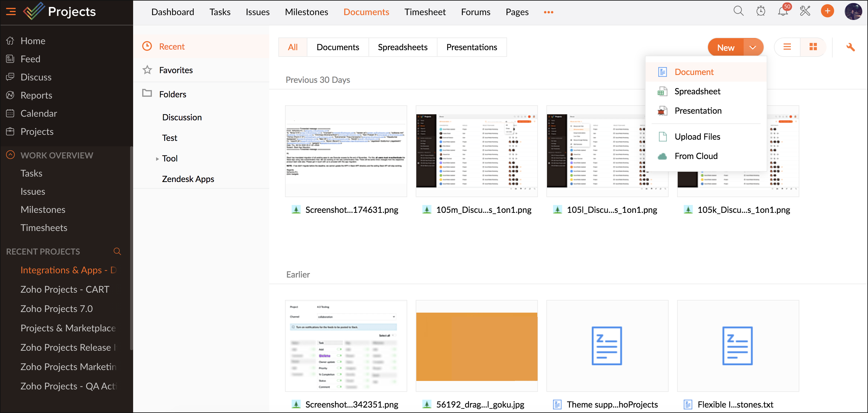Toggle the hamburger menu icon
Screen dimensions: 868x413
coord(11,12)
